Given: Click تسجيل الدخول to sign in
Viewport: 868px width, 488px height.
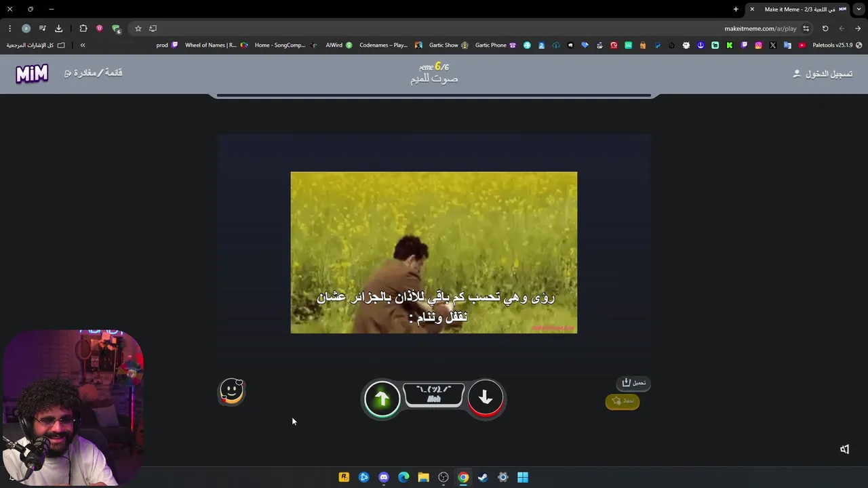Looking at the screenshot, I should (823, 73).
